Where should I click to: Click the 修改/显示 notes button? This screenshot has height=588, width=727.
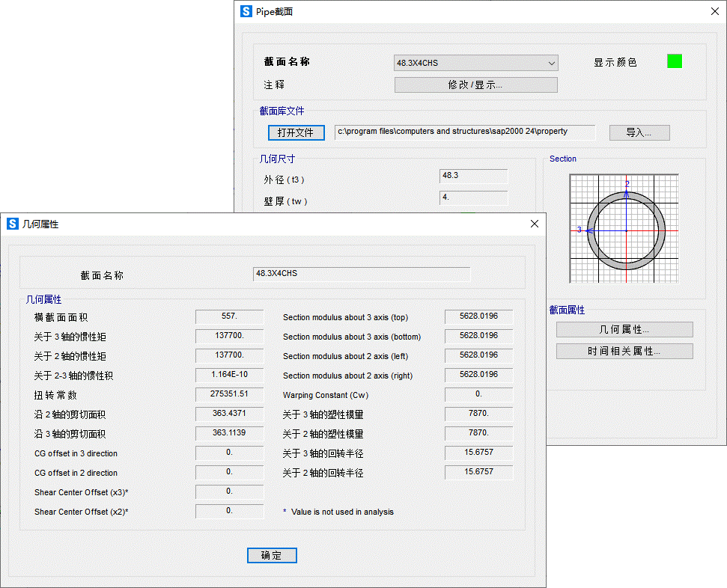click(475, 85)
